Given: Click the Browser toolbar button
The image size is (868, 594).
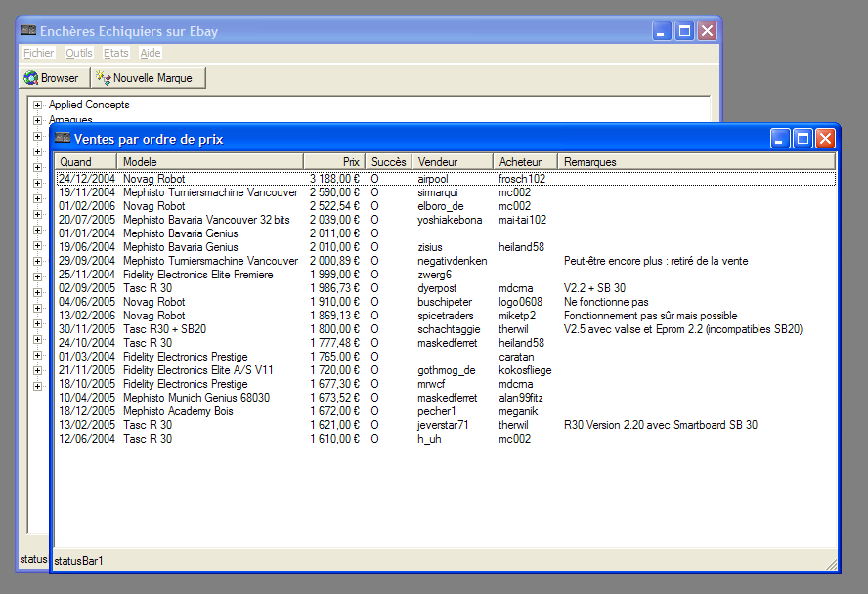Looking at the screenshot, I should [x=55, y=78].
